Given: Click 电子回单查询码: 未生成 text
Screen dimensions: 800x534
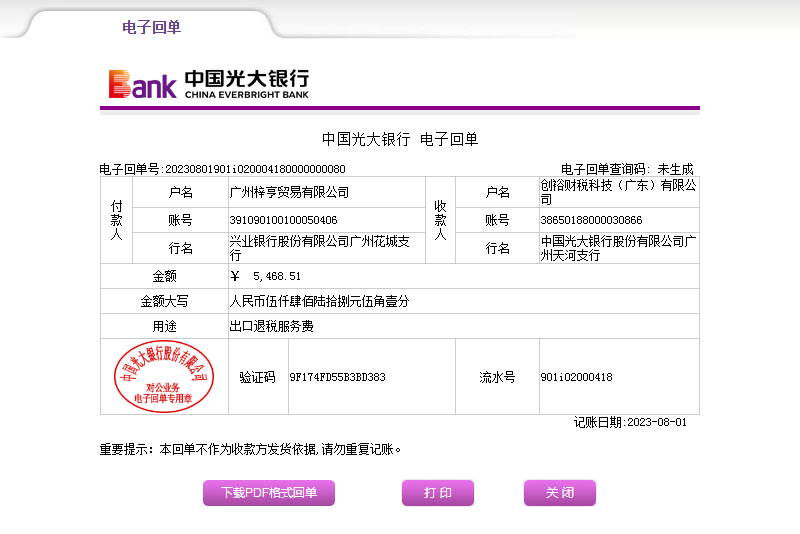Looking at the screenshot, I should pos(627,169).
